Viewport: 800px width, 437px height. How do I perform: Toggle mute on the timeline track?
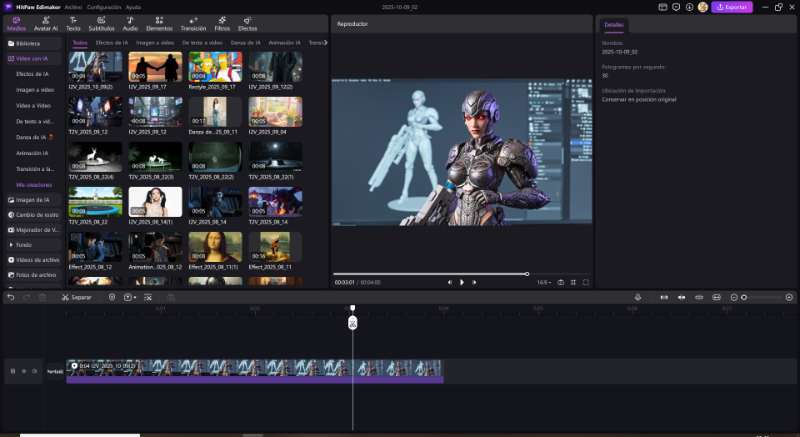pos(35,371)
